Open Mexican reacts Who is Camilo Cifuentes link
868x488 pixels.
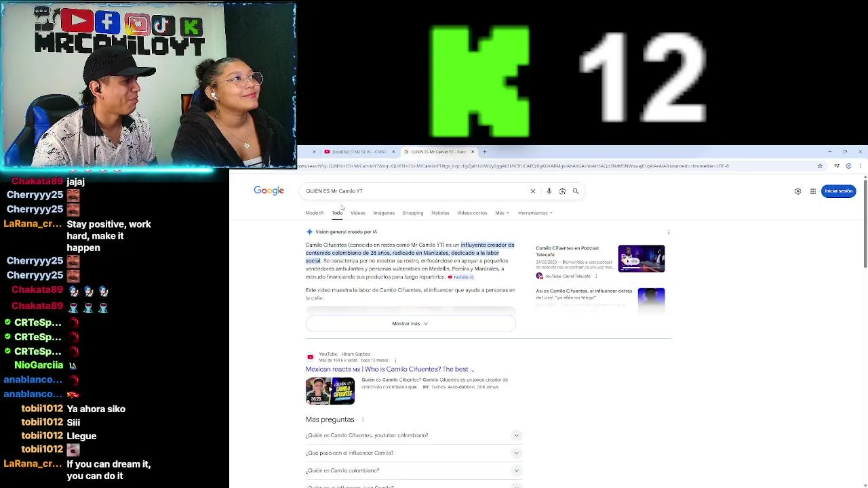[390, 369]
